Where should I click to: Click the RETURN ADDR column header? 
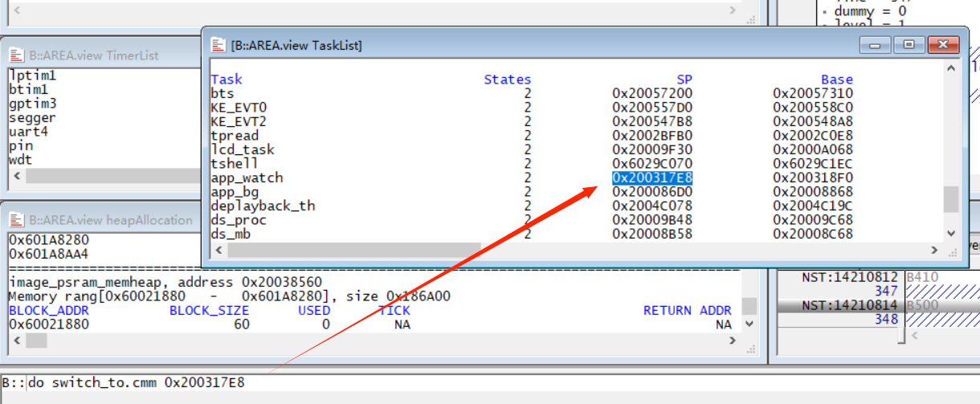[x=688, y=310]
